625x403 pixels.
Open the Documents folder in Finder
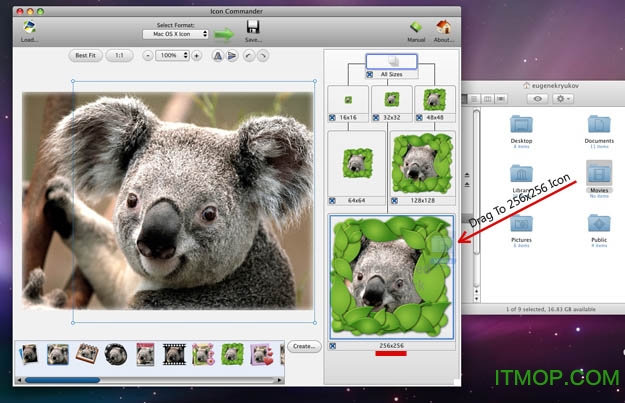tap(599, 126)
